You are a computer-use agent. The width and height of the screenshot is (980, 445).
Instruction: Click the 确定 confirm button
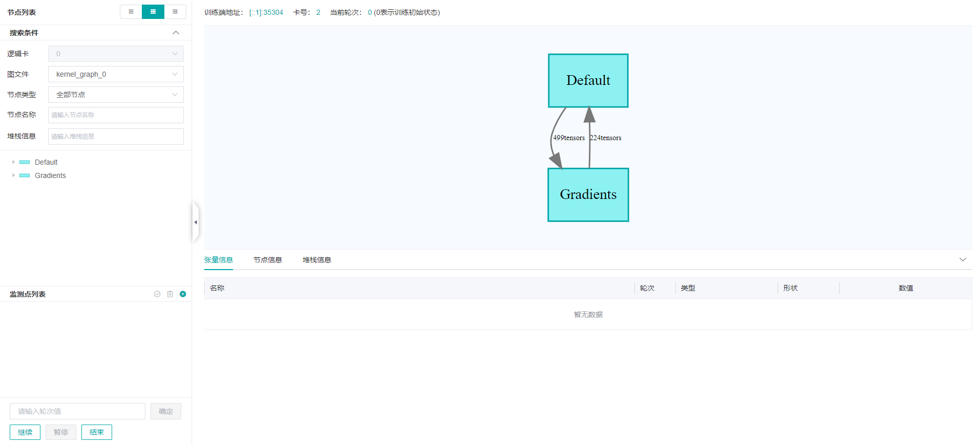click(166, 411)
